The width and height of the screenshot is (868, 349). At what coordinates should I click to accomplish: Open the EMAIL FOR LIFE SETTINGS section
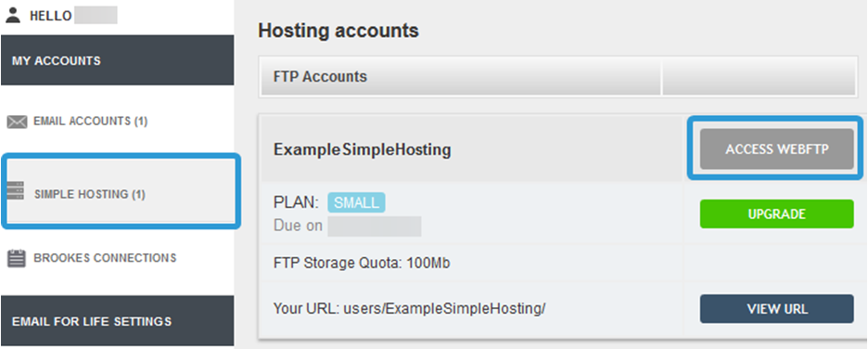point(118,321)
